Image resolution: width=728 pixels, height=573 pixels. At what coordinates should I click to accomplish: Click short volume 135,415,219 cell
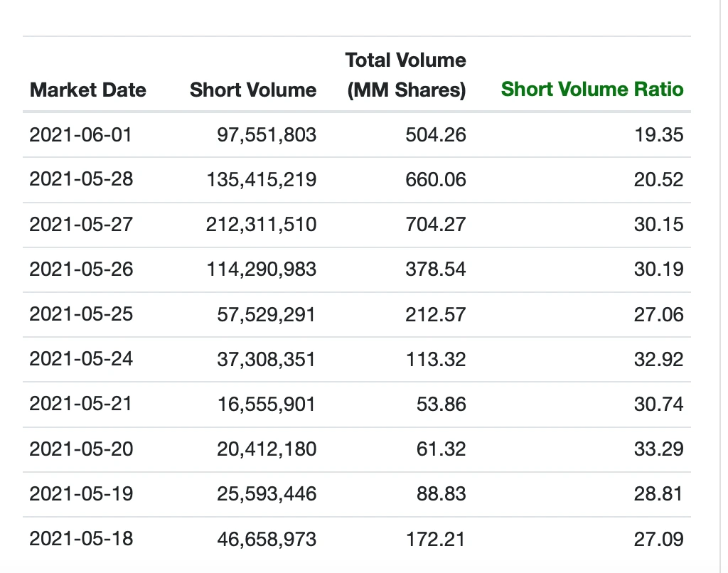click(262, 180)
